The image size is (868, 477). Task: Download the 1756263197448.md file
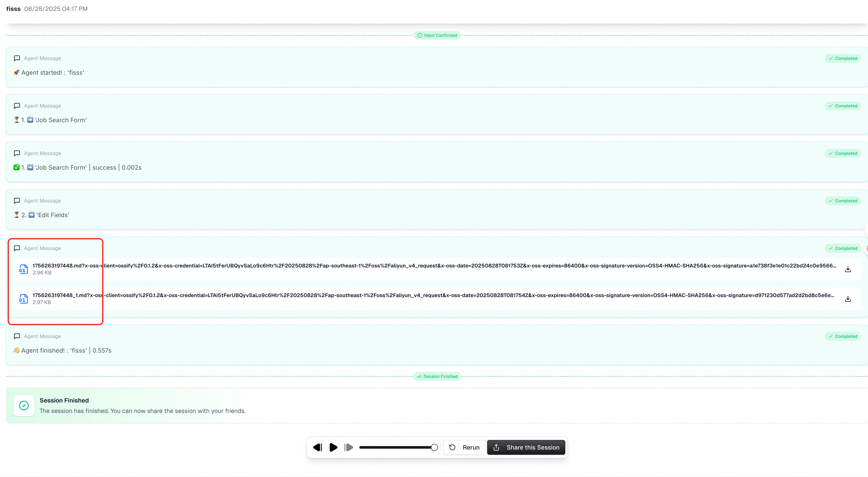(x=848, y=269)
